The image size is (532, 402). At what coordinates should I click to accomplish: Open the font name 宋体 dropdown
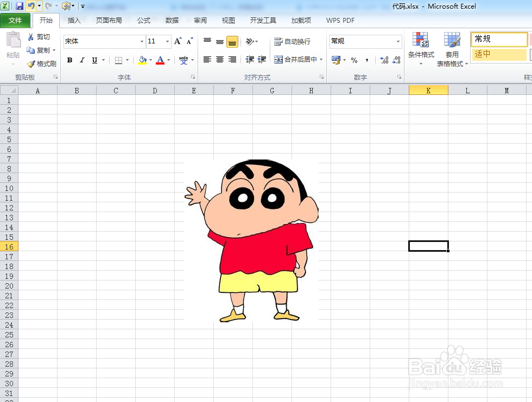tap(142, 41)
